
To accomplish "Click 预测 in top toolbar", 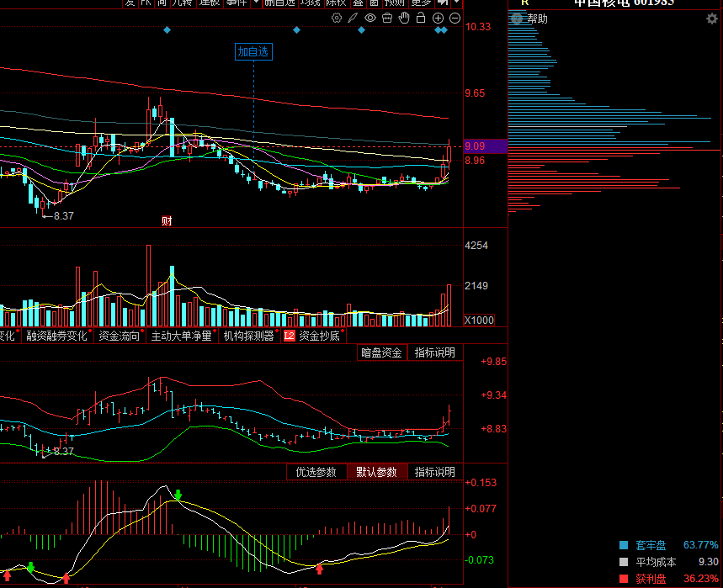I will coord(395,3).
